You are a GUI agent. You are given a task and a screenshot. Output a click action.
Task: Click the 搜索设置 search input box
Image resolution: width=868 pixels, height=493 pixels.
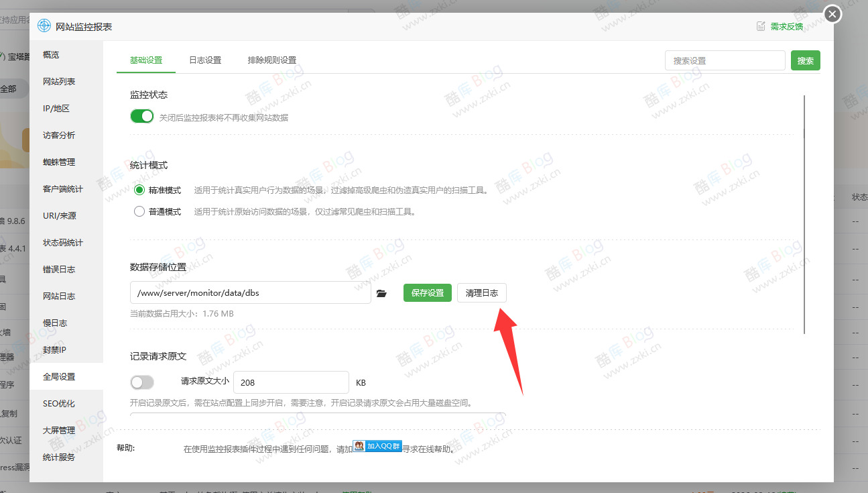coord(725,60)
